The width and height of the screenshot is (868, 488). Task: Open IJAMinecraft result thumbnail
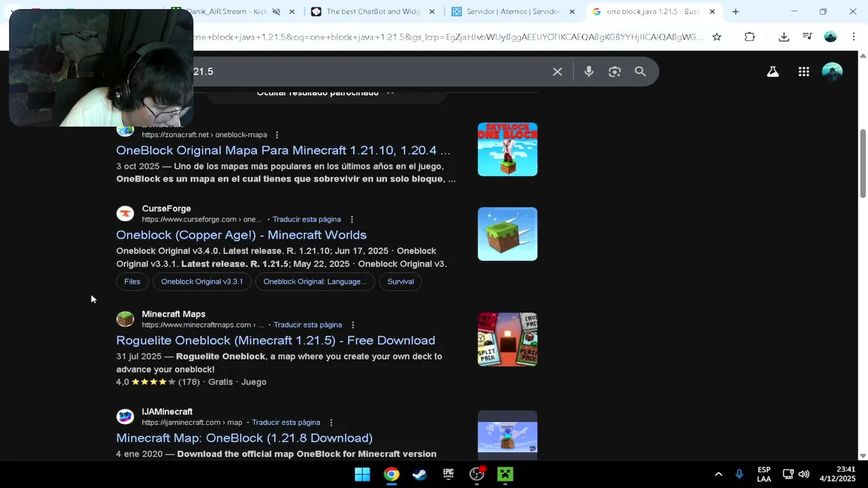507,435
